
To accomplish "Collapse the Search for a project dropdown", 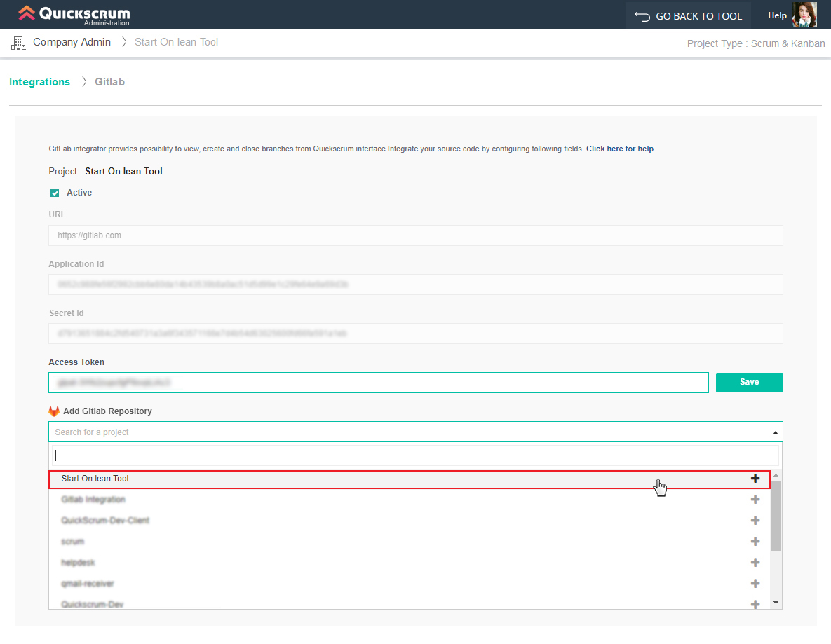I will [x=776, y=432].
